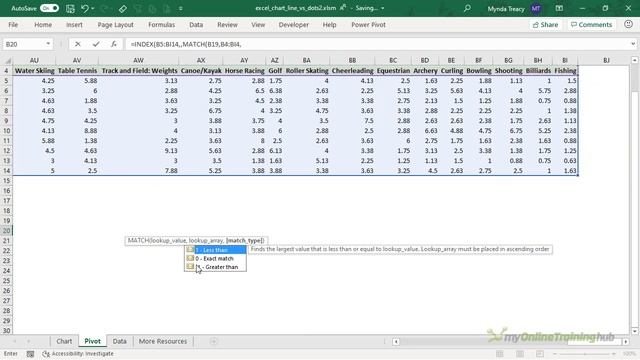The height and width of the screenshot is (360, 640).
Task: Open Ribbon Display Options icon
Action: click(x=559, y=8)
